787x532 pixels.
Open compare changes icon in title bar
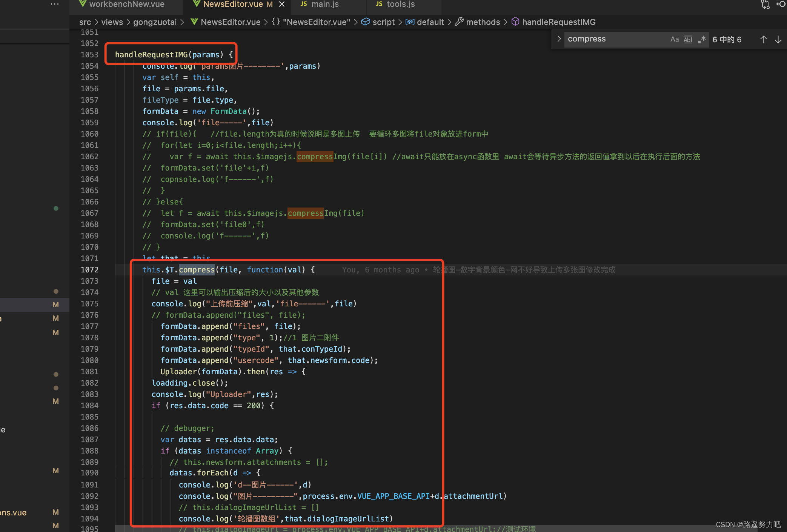point(765,5)
